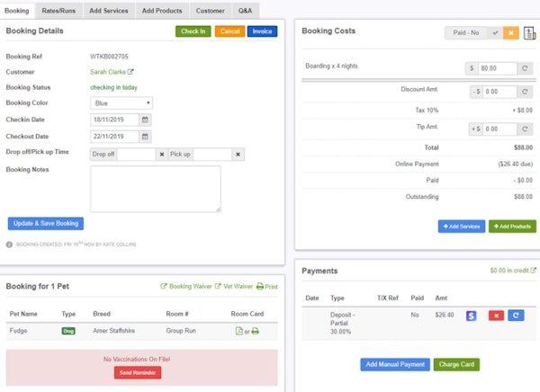Screen dimensions: 540x392
Task: Click the checking in today status
Action: pos(113,87)
